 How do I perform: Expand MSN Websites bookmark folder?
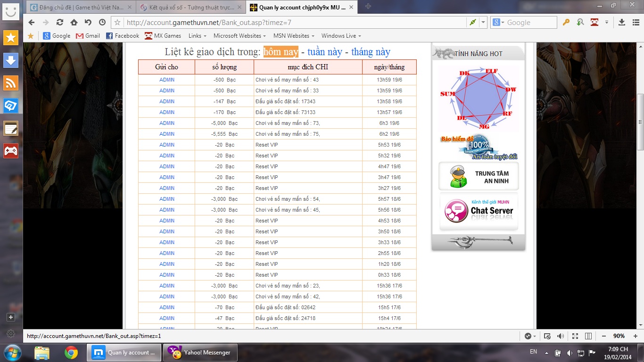pyautogui.click(x=294, y=36)
